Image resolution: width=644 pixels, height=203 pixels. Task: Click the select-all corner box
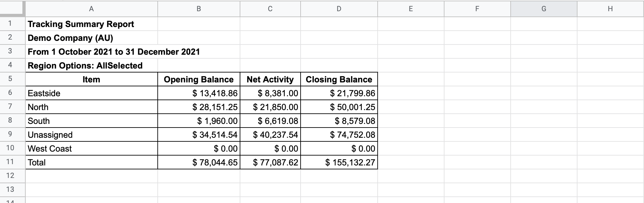(13, 9)
